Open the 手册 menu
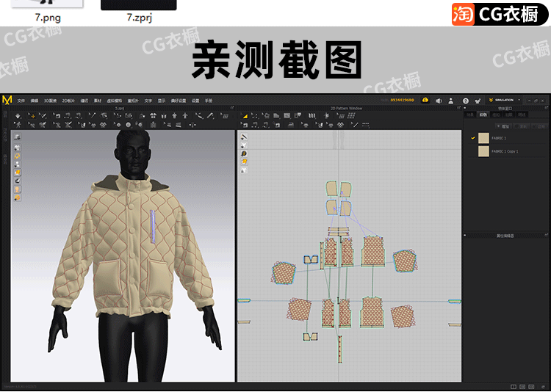 pos(209,101)
